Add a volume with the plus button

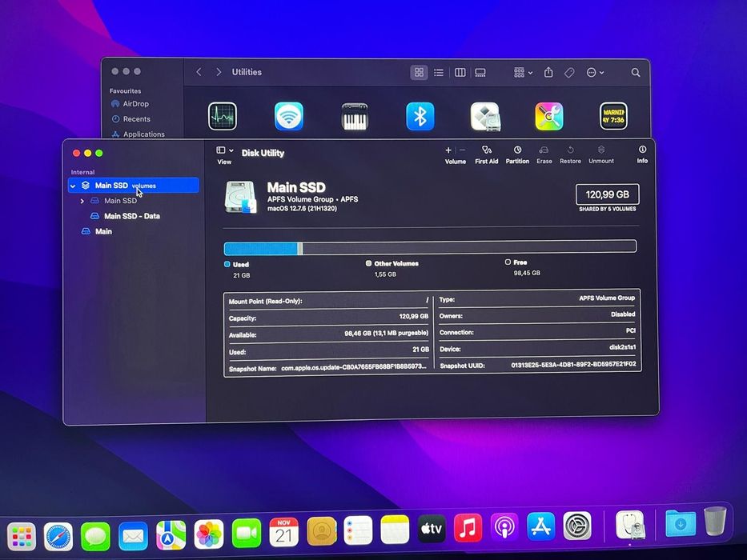[448, 150]
